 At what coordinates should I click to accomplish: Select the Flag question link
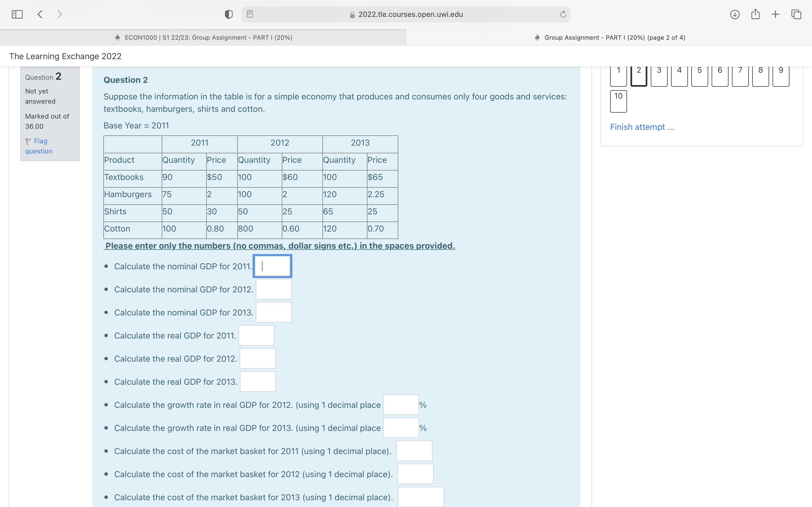[x=41, y=141]
